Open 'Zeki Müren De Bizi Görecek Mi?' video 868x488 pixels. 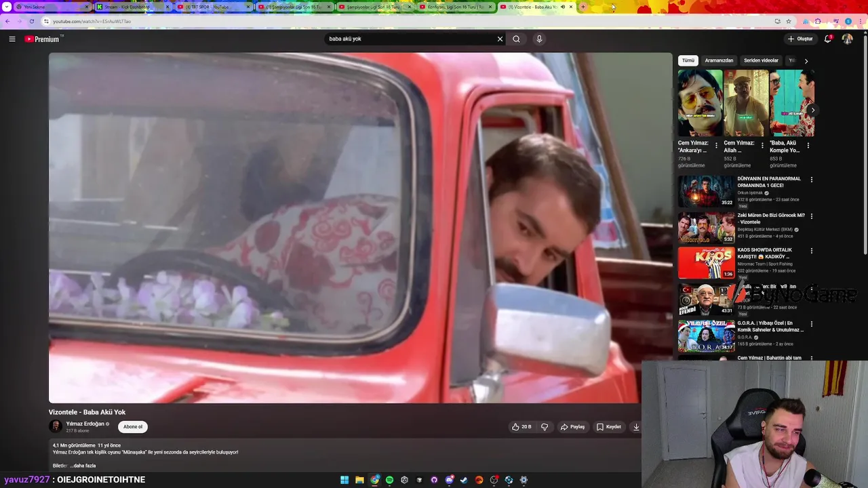click(x=707, y=228)
